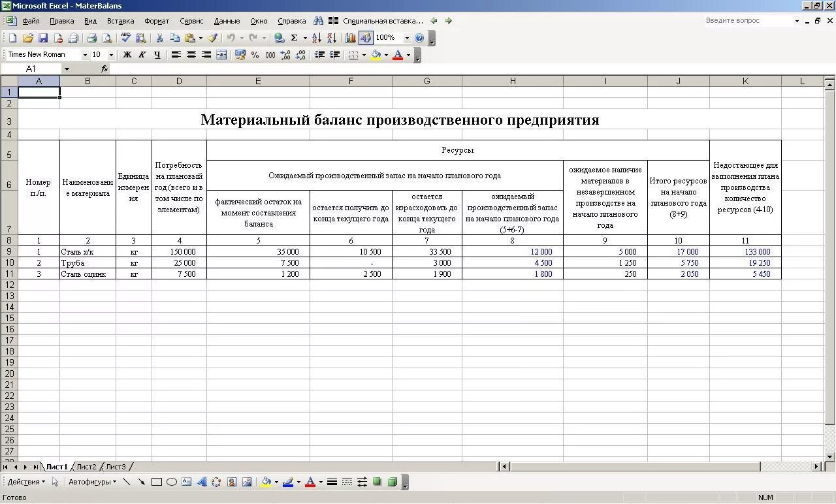Increase indent in the formatting toolbar
836x504 pixels.
click(334, 55)
